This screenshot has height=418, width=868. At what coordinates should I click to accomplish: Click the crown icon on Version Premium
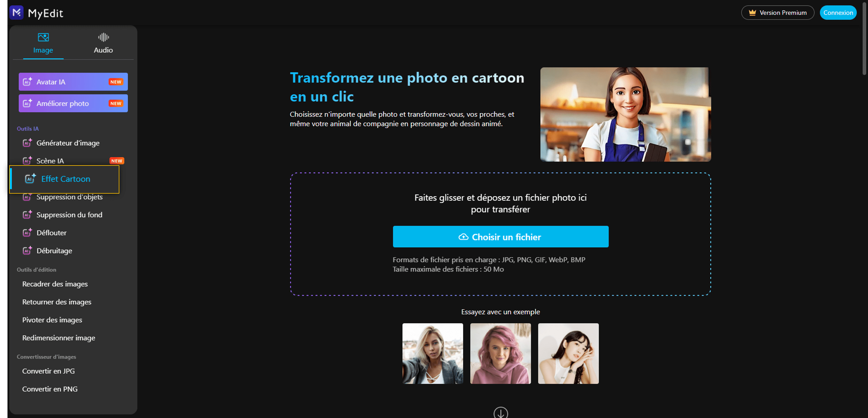tap(752, 12)
